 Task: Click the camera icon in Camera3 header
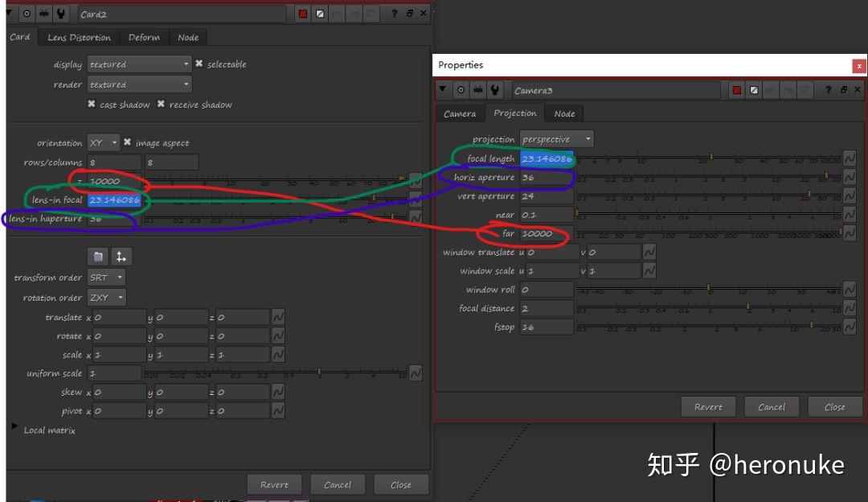pos(477,90)
